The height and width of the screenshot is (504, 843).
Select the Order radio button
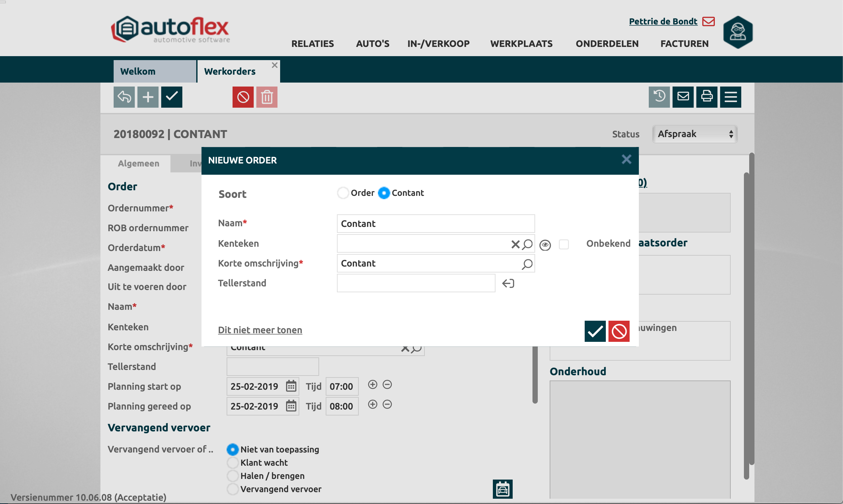(343, 193)
